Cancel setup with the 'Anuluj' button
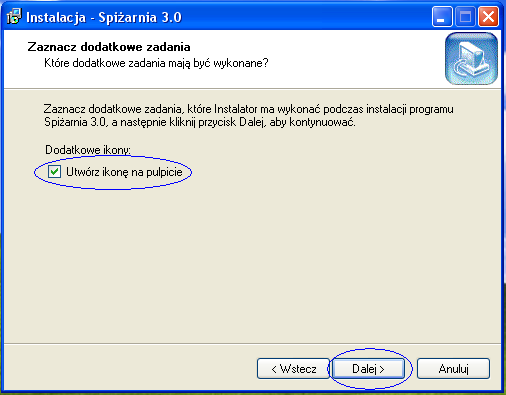Viewport: 506px width, 395px height. [x=453, y=369]
